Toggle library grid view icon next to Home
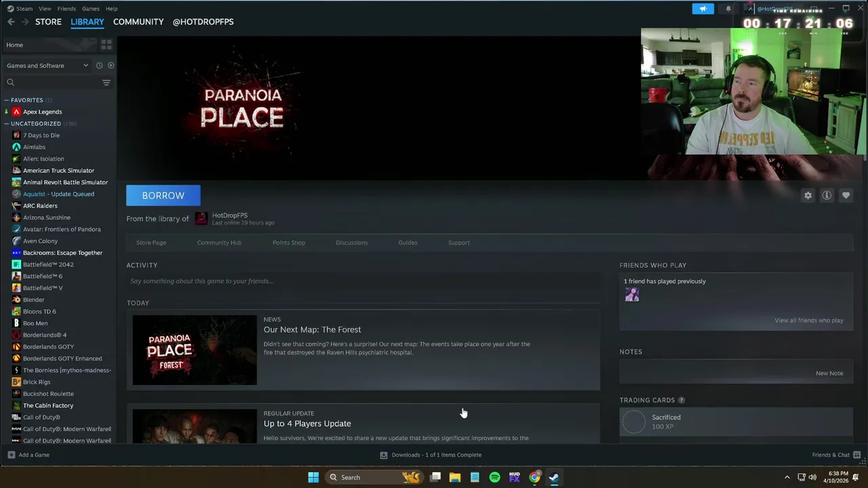Image resolution: width=868 pixels, height=488 pixels. pos(106,45)
